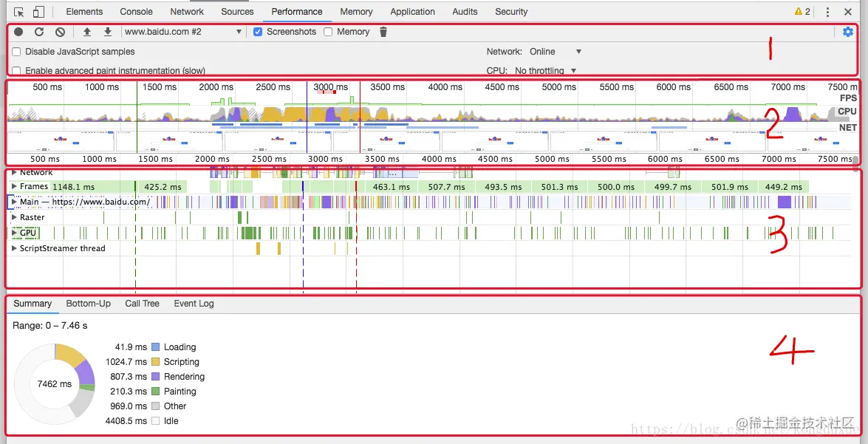The height and width of the screenshot is (444, 868).
Task: Select the inspect element cursor icon
Action: click(18, 12)
